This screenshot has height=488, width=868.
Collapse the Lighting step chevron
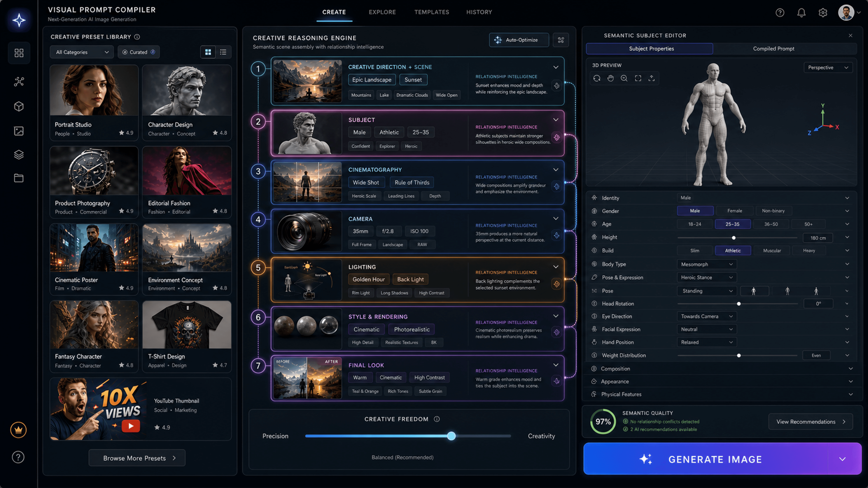pos(556,267)
